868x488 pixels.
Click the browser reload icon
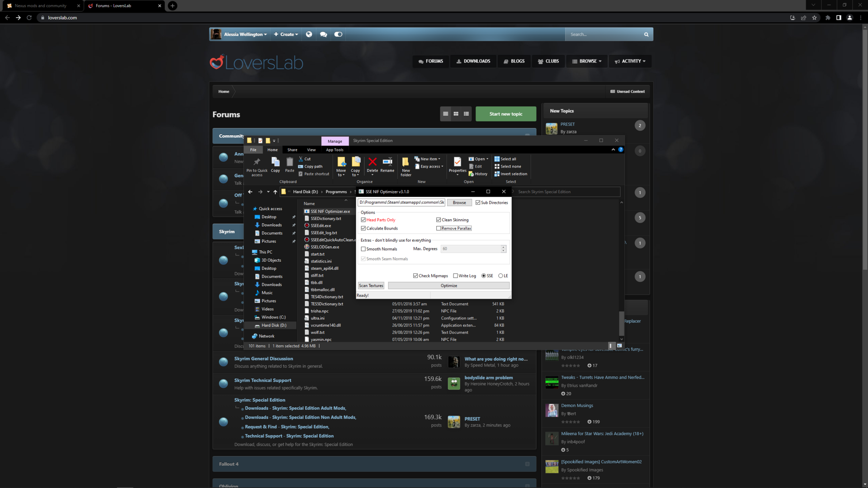point(29,18)
